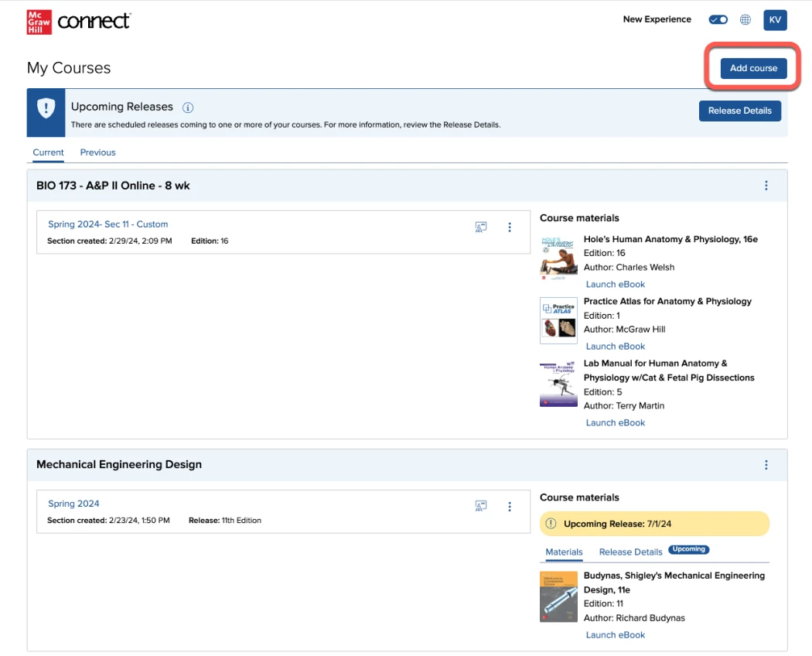
Task: Click Section created: 2/29/24, 2:09 PM text
Action: tap(109, 241)
